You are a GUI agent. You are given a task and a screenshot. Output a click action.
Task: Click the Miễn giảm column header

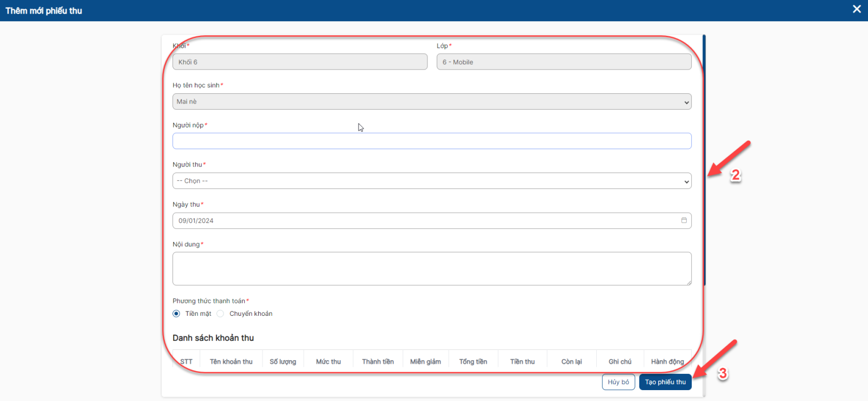[426, 361]
